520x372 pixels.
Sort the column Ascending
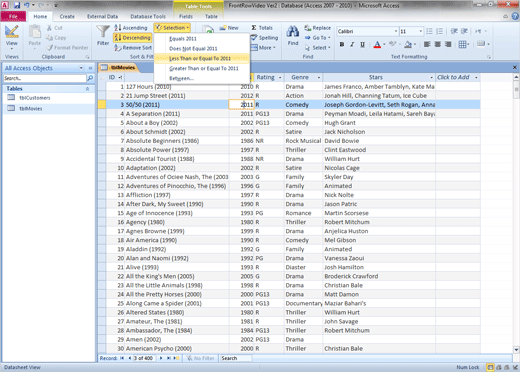[x=131, y=28]
